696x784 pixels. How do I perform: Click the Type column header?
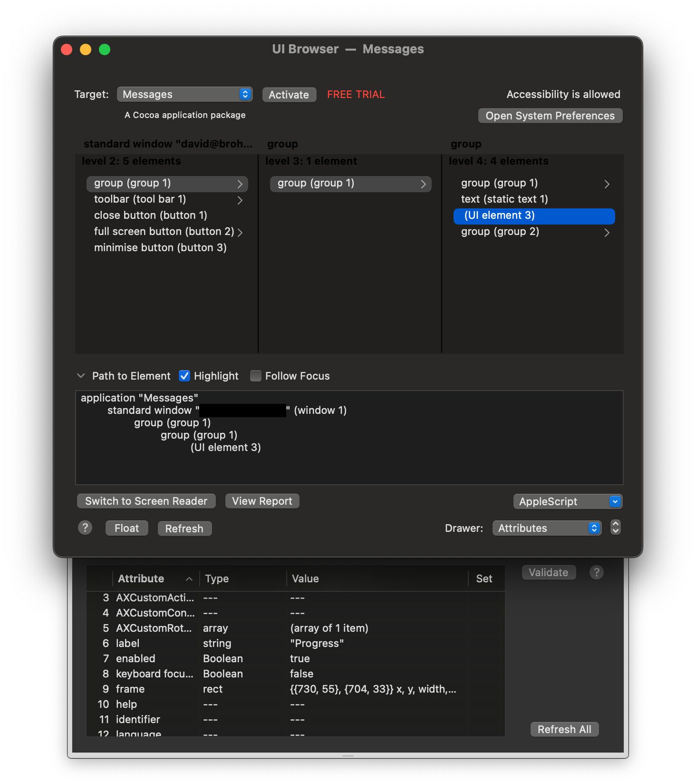pyautogui.click(x=243, y=578)
